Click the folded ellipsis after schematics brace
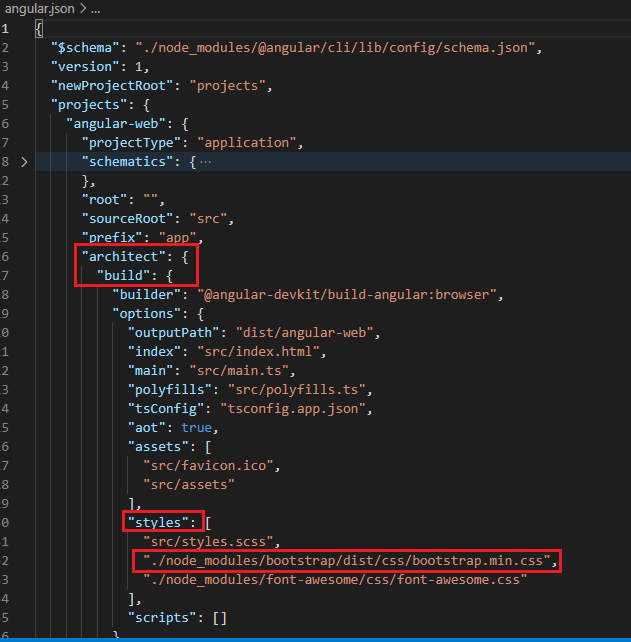 (206, 162)
